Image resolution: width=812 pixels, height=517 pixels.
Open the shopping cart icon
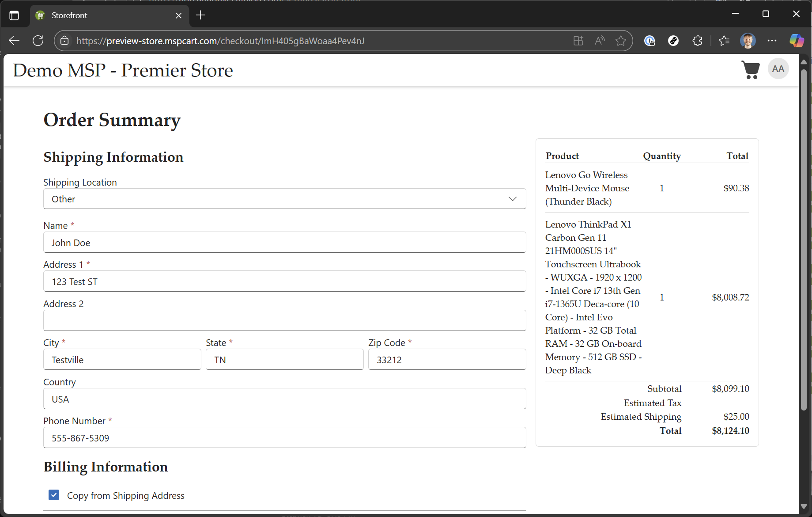pyautogui.click(x=750, y=70)
